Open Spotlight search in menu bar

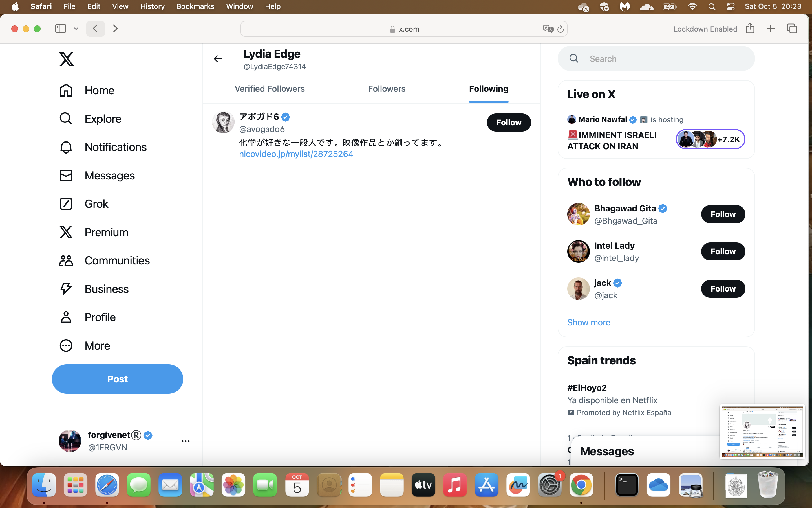(712, 7)
